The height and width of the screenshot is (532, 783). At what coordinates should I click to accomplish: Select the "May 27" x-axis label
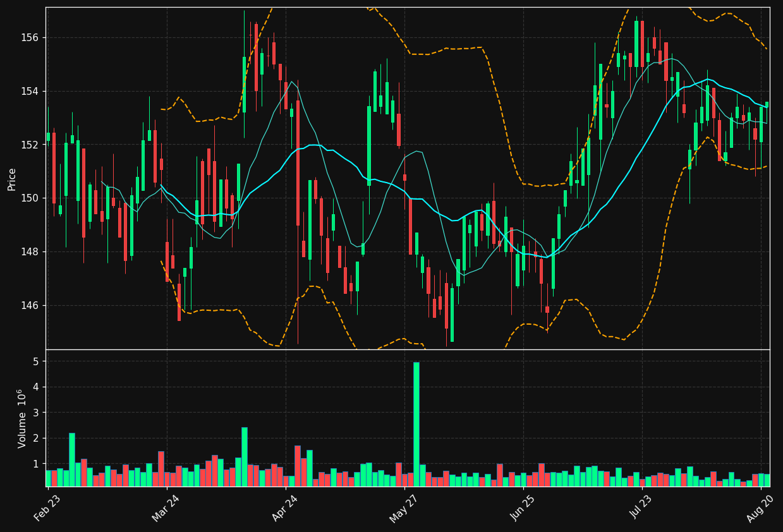tap(403, 508)
